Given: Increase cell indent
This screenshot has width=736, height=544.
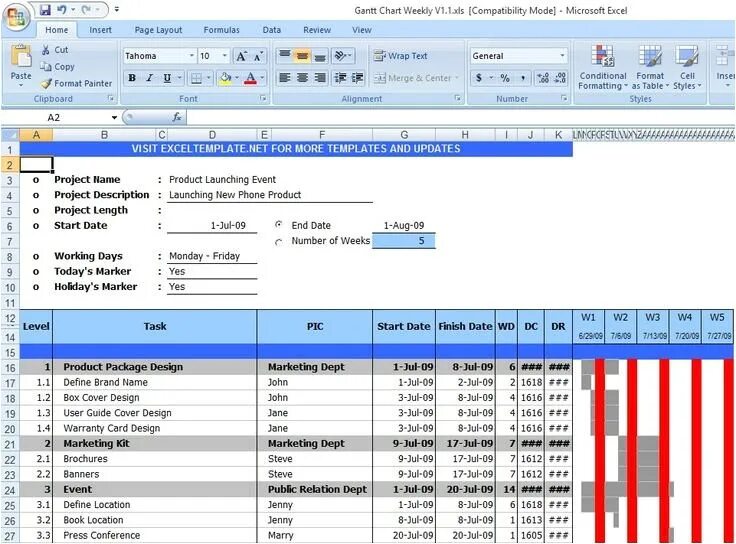Looking at the screenshot, I should pos(357,77).
